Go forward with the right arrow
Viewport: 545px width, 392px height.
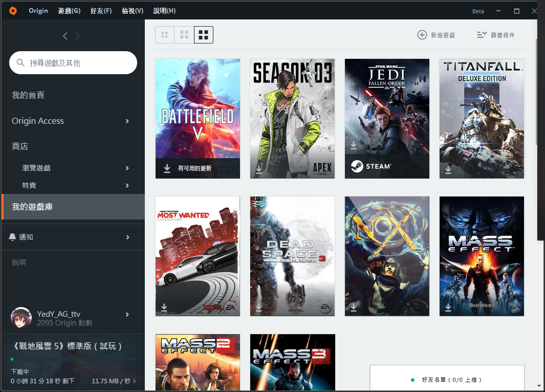(x=77, y=36)
